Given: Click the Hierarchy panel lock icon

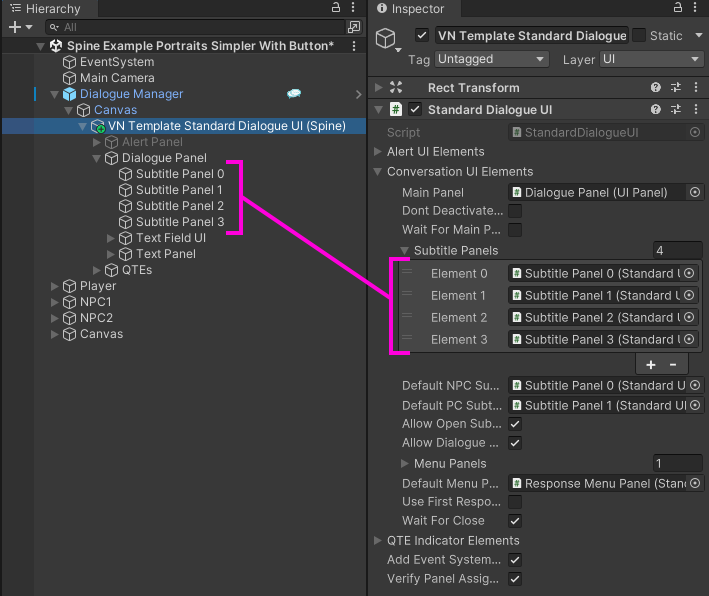Looking at the screenshot, I should click(x=336, y=7).
